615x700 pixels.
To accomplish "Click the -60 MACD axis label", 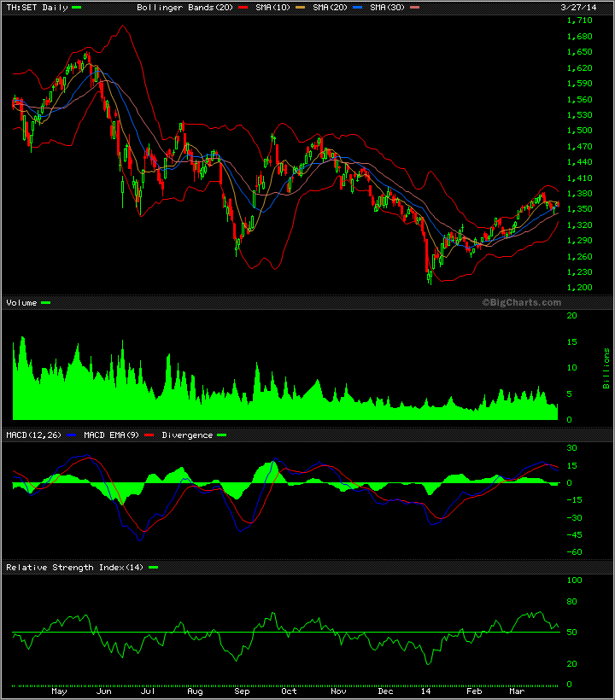I will click(574, 552).
